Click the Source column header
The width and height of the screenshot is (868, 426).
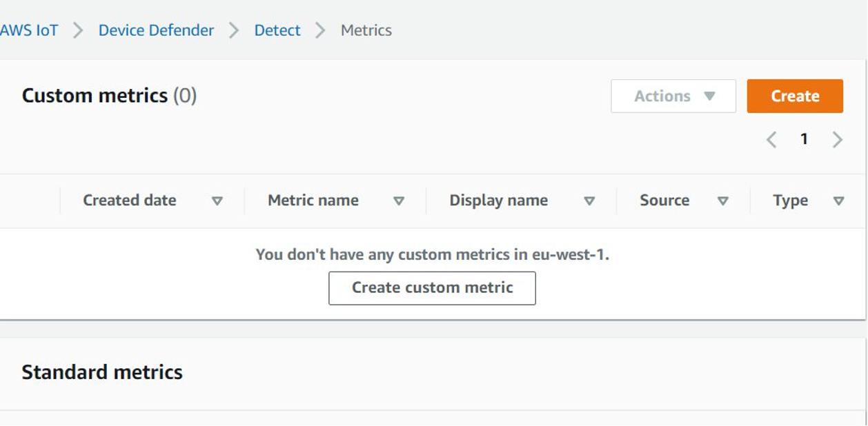[x=664, y=201]
